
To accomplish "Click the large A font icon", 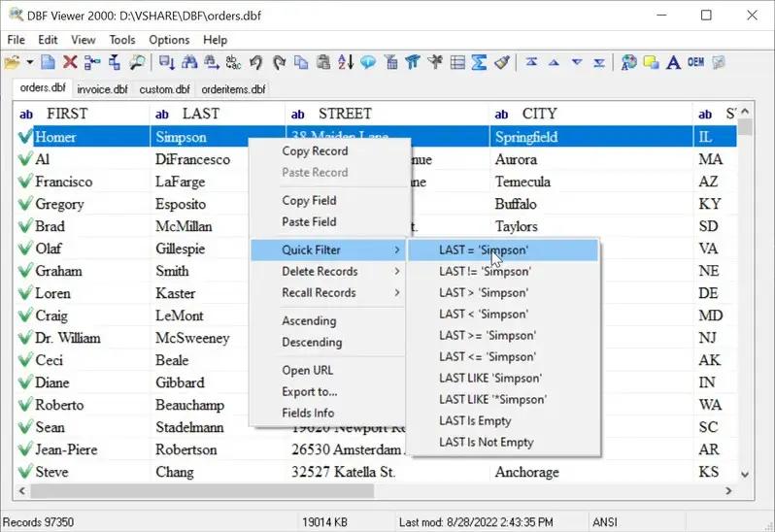I will point(673,62).
